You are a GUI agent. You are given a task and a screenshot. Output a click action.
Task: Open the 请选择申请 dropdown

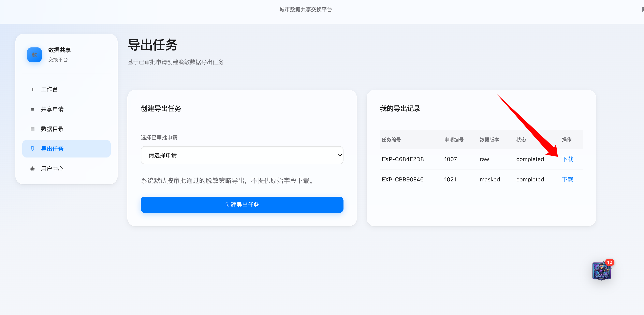[242, 155]
